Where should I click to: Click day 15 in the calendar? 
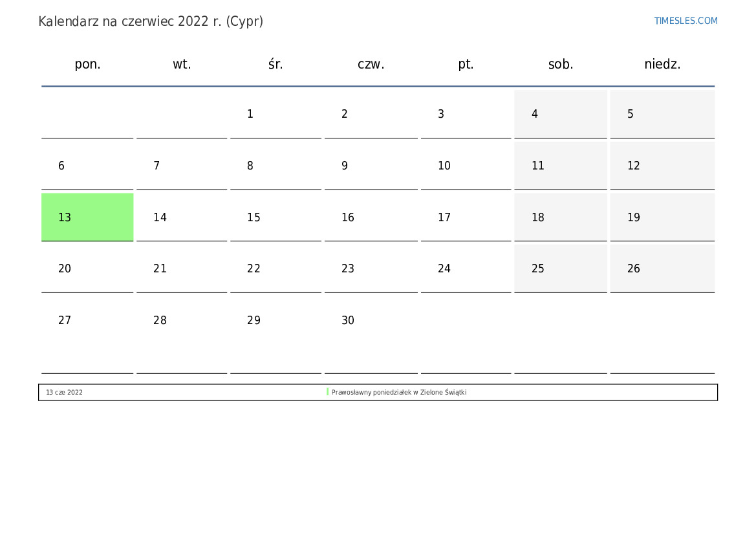(x=275, y=217)
